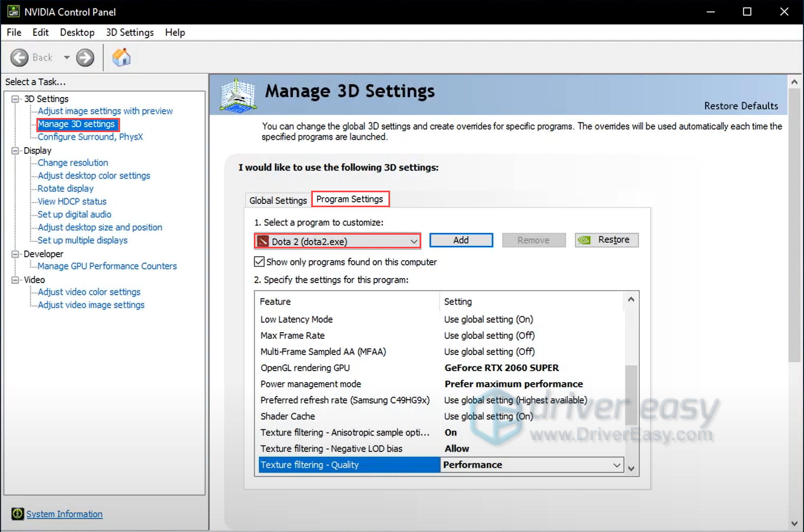Screen dimensions: 804x532
Task: Click GeForce RTX 2060 SUPER setting value
Action: coord(502,368)
